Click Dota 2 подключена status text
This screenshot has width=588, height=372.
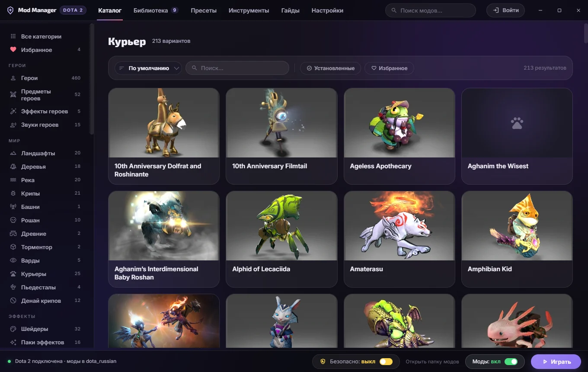click(66, 362)
